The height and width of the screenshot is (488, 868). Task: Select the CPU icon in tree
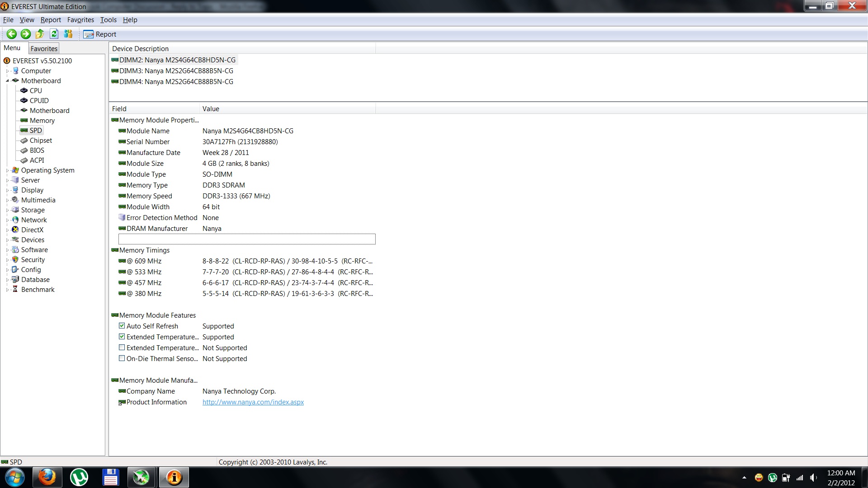tap(24, 90)
